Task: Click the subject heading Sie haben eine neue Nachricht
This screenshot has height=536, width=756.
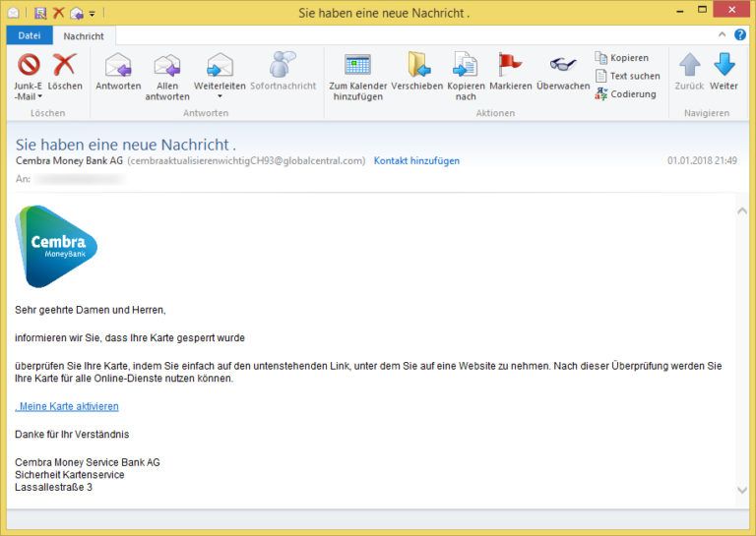Action: coord(126,145)
